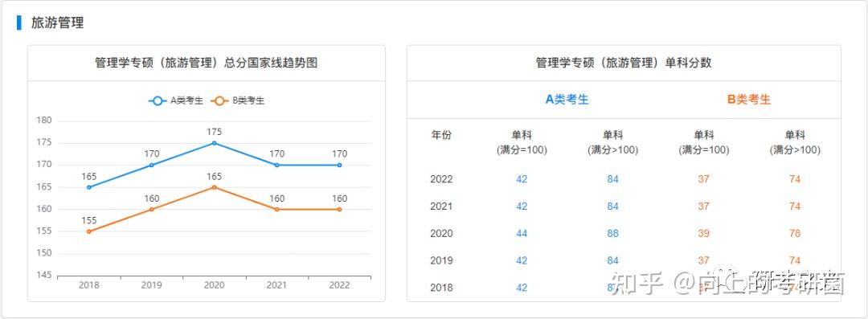Click the 2020 year cell in table

click(x=441, y=234)
